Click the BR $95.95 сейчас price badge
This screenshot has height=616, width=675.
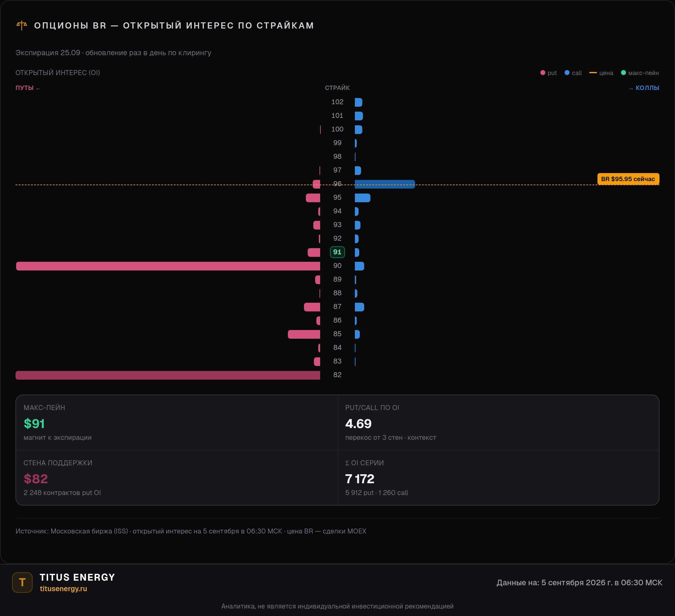[x=628, y=179]
